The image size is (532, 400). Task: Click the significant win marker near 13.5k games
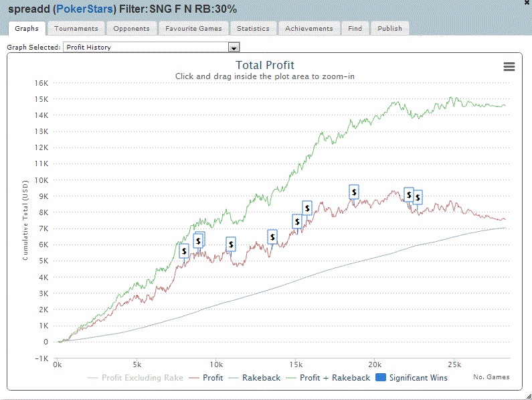coord(272,237)
